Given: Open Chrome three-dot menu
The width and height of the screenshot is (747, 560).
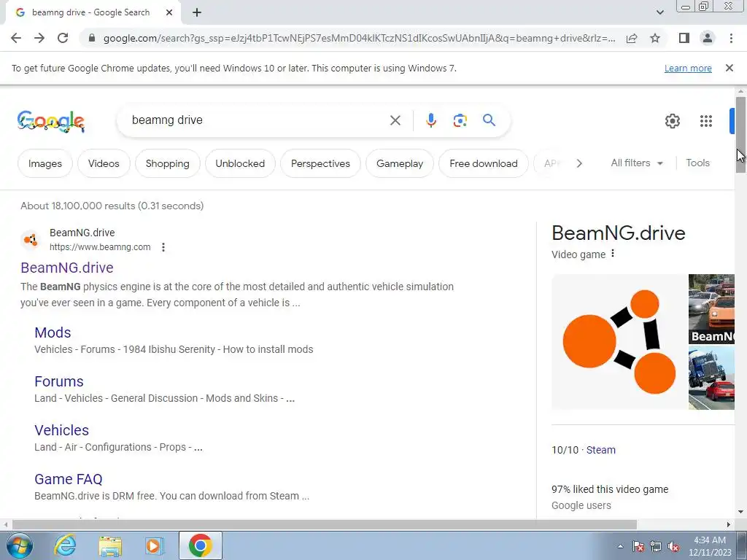Looking at the screenshot, I should 731,38.
